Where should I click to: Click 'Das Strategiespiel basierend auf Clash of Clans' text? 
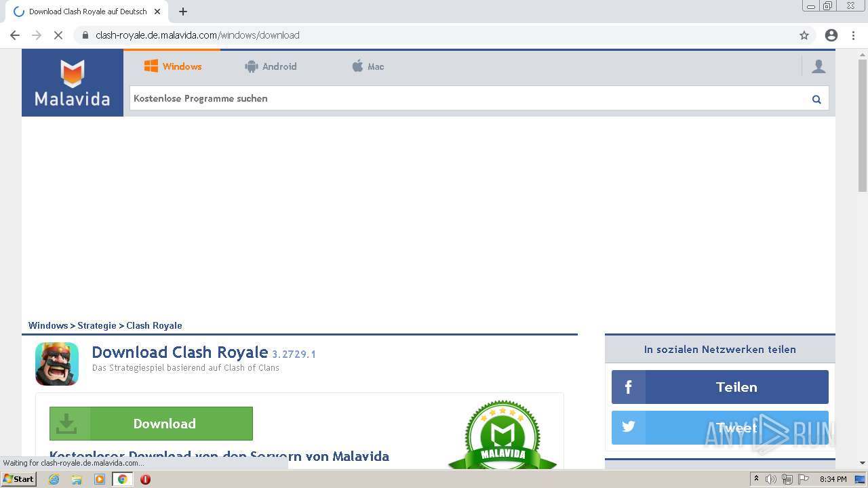pyautogui.click(x=186, y=368)
